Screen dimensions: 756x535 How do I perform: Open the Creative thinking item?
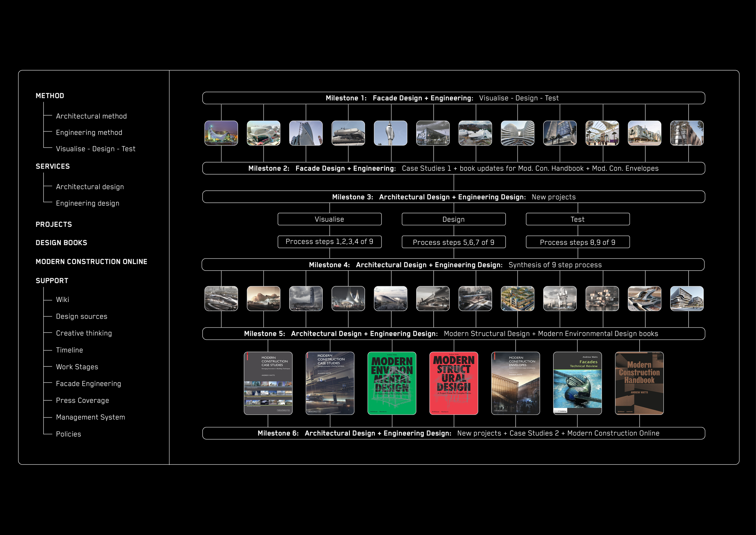84,333
